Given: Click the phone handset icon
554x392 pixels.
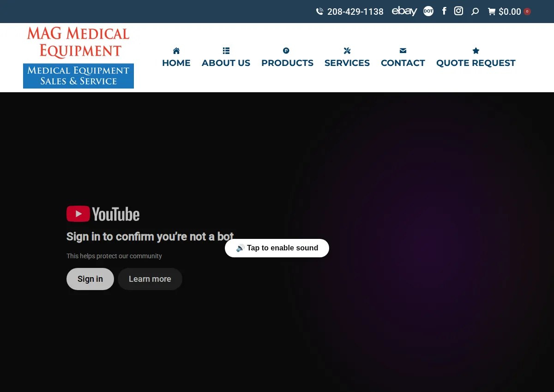Looking at the screenshot, I should coord(319,12).
